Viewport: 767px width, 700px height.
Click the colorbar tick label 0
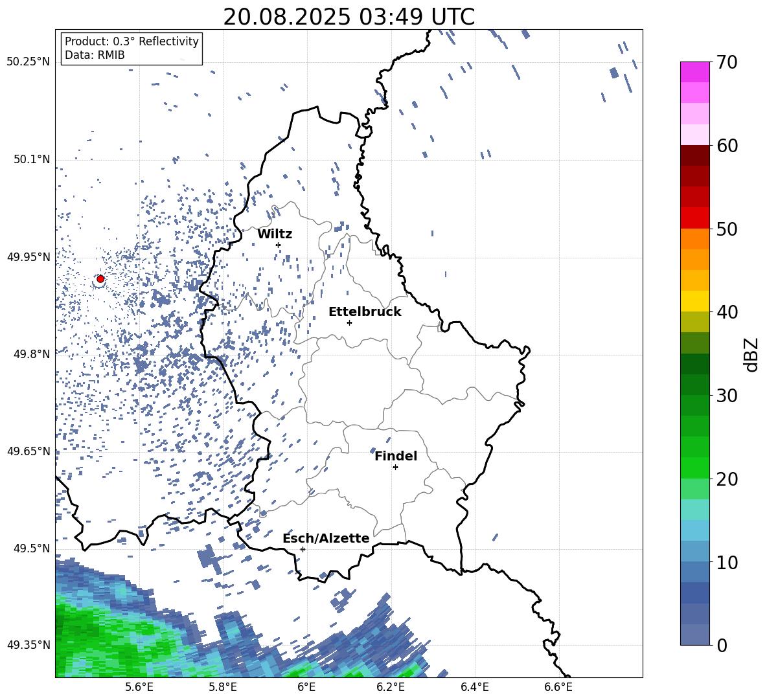coord(722,645)
